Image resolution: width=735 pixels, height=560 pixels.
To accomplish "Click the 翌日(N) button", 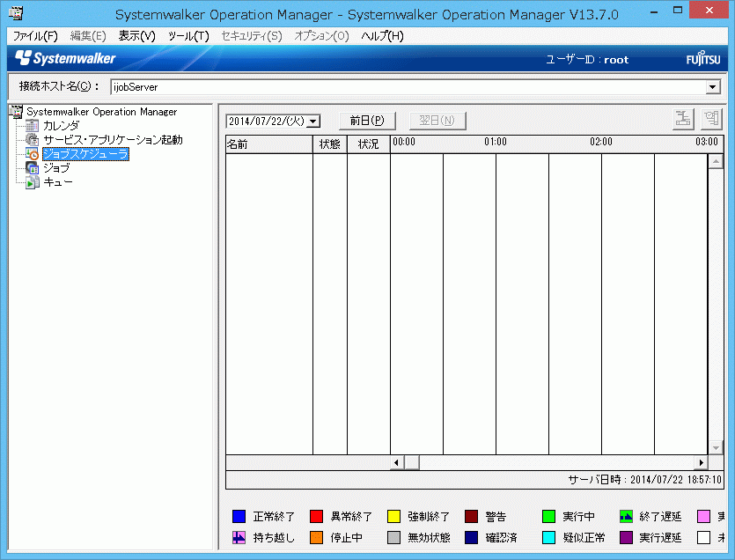I will point(437,121).
